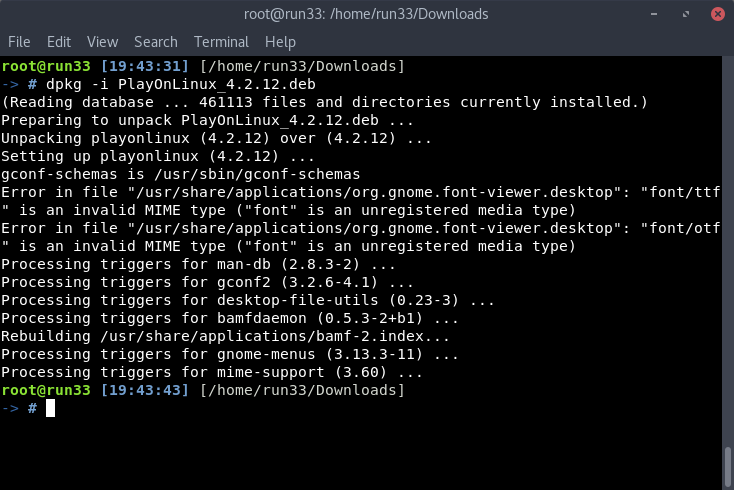Open the View menu

tap(103, 42)
